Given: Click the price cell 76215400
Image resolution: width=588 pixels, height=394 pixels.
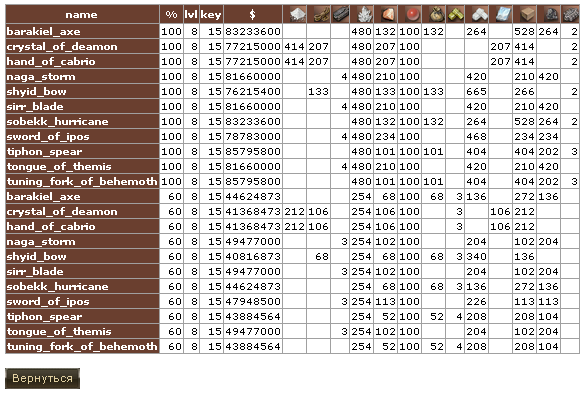Looking at the screenshot, I should [x=253, y=91].
